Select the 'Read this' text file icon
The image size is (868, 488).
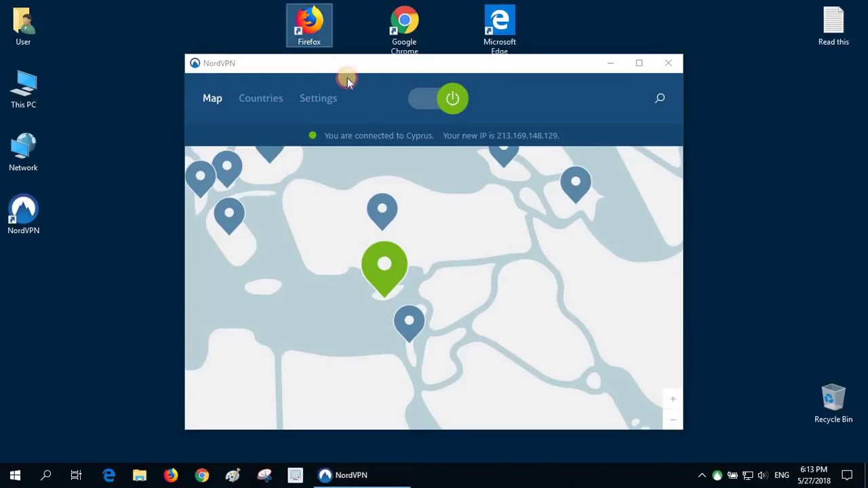pos(833,26)
